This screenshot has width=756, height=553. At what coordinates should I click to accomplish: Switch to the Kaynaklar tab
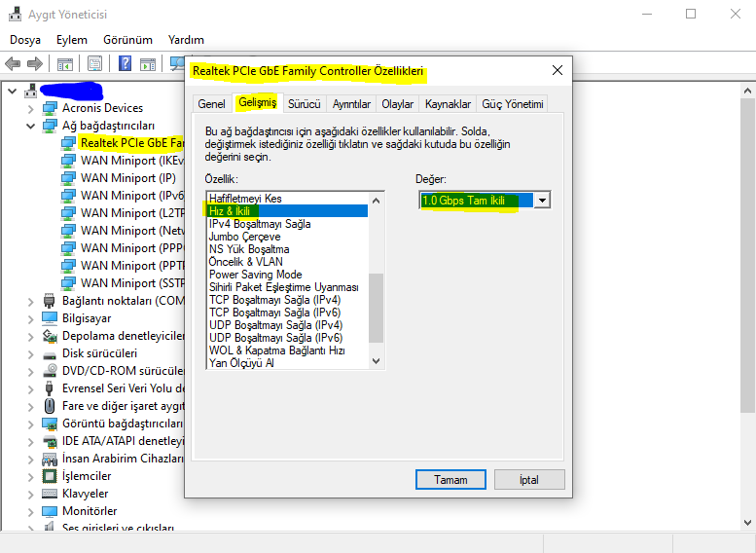448,104
